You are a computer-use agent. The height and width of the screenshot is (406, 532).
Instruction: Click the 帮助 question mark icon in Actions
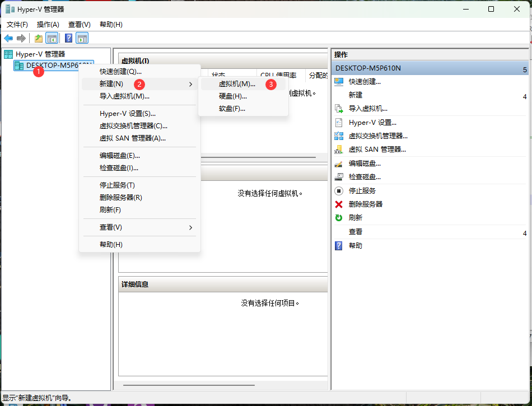click(339, 246)
